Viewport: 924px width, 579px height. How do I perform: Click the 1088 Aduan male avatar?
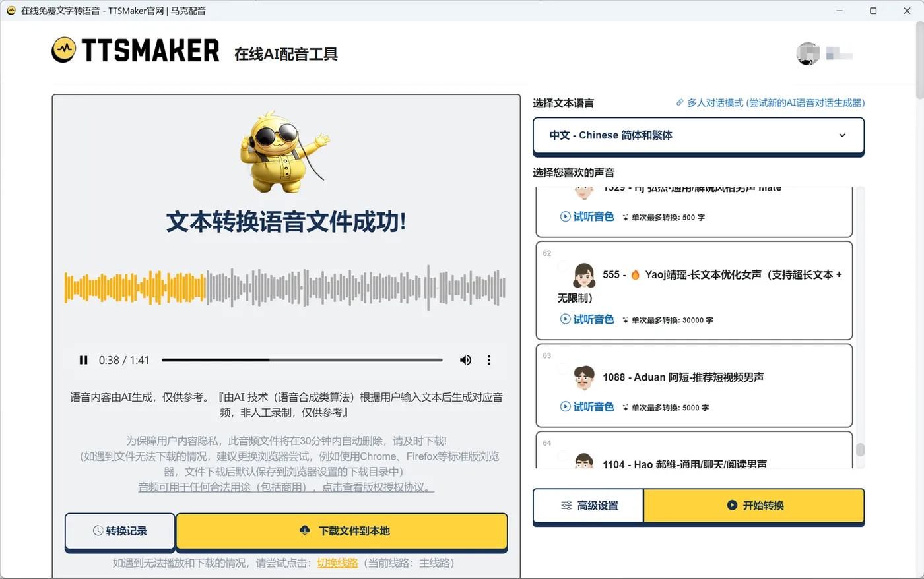tap(584, 377)
